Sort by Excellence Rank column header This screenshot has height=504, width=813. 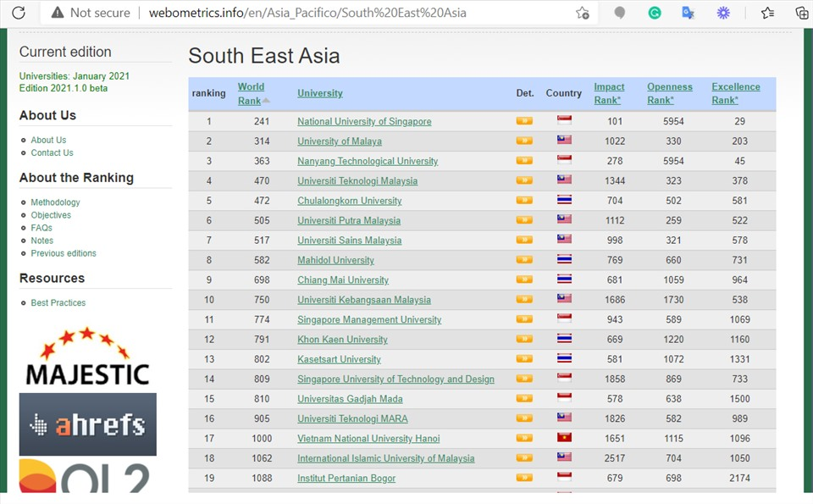pyautogui.click(x=736, y=93)
